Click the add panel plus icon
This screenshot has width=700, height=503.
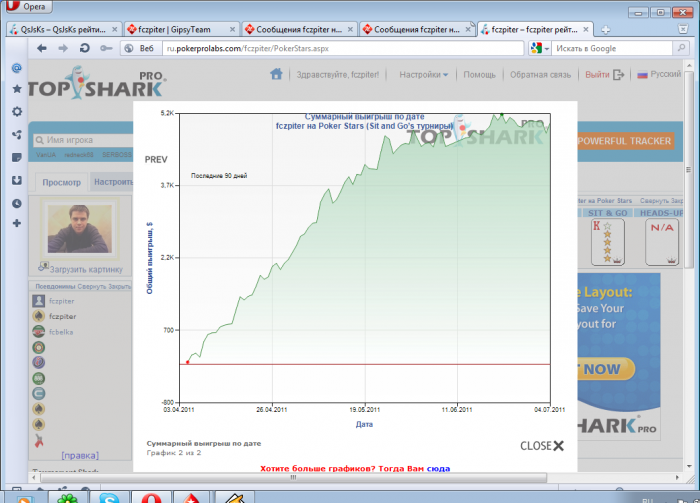point(17,223)
